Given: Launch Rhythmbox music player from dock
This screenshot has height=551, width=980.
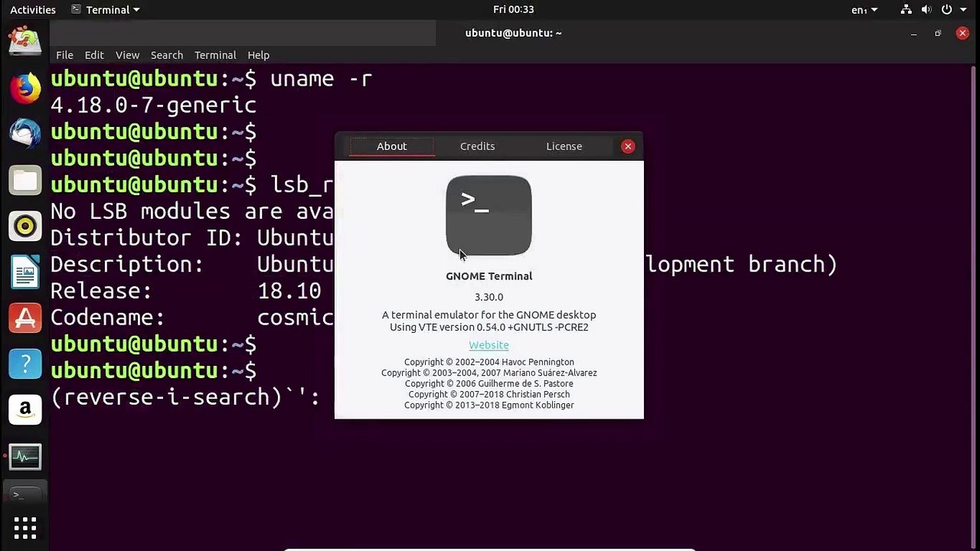Looking at the screenshot, I should coord(24,227).
